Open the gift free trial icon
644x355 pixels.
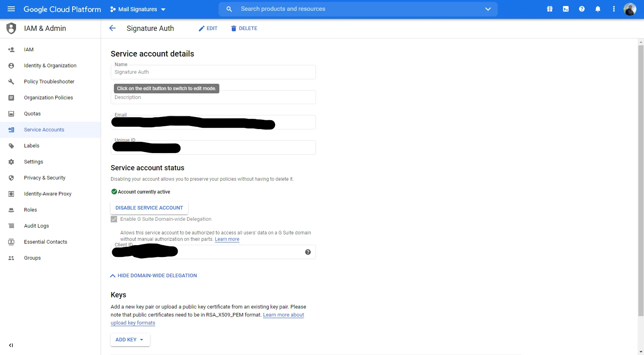550,9
